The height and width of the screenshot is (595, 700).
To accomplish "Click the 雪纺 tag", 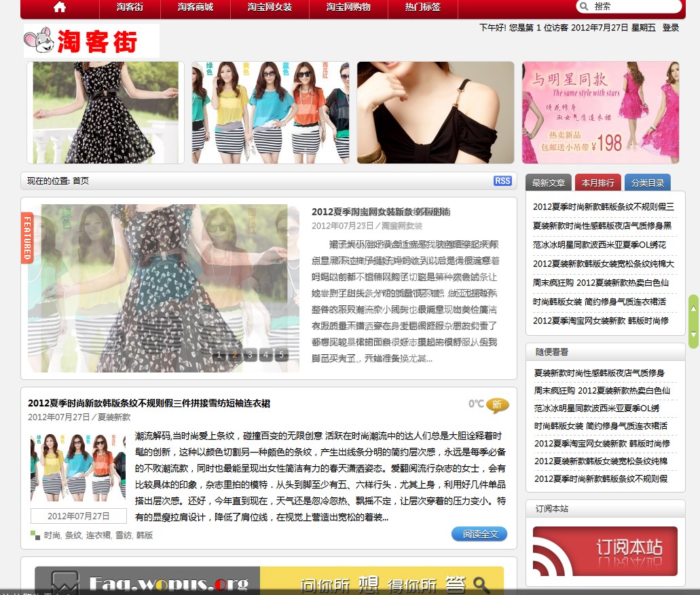I will point(124,535).
